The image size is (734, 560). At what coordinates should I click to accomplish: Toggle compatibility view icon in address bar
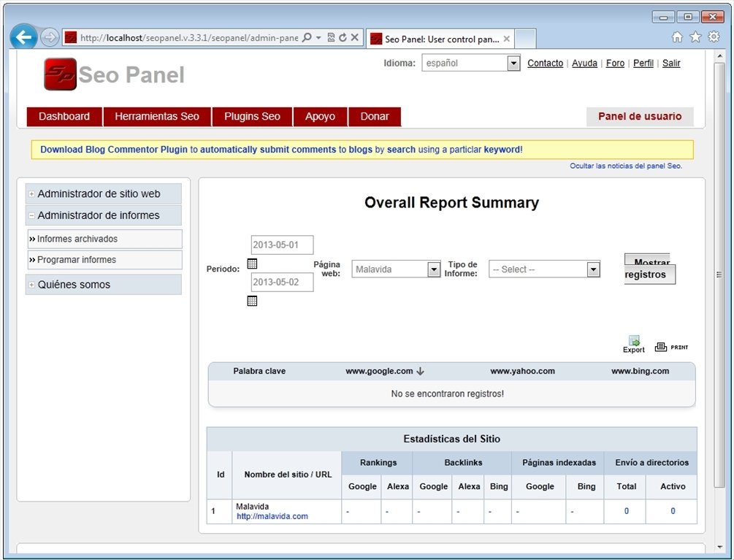pos(331,37)
